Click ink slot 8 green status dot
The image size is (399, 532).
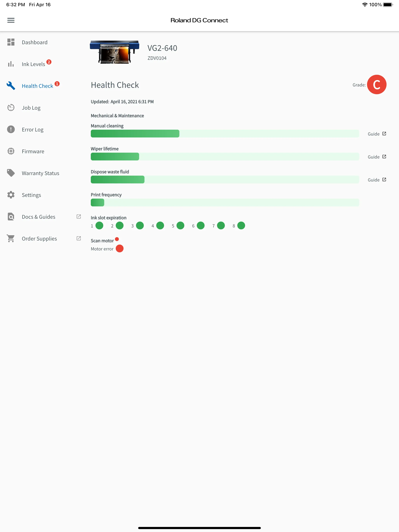click(241, 226)
